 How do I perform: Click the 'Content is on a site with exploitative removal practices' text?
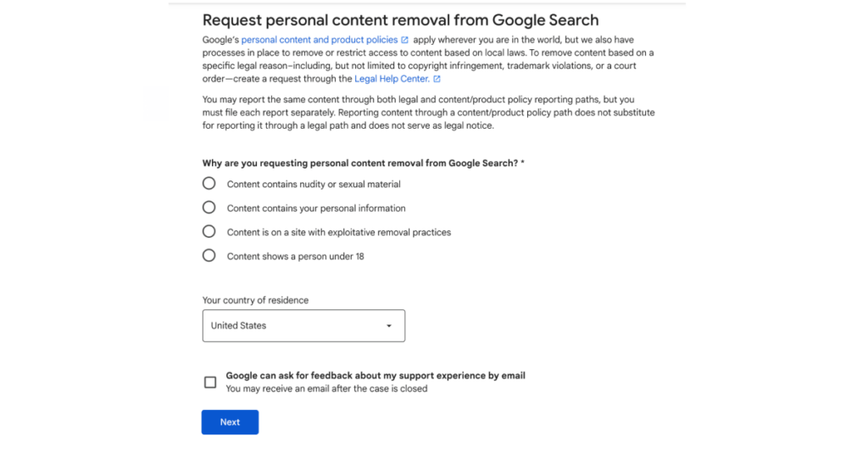(338, 232)
